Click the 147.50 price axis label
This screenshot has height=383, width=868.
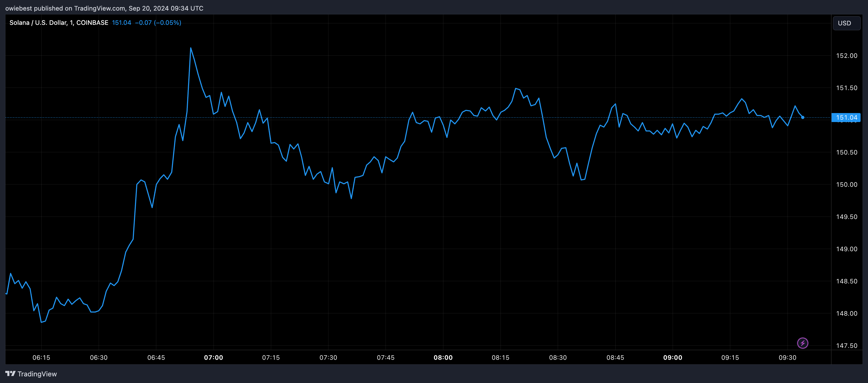click(846, 345)
